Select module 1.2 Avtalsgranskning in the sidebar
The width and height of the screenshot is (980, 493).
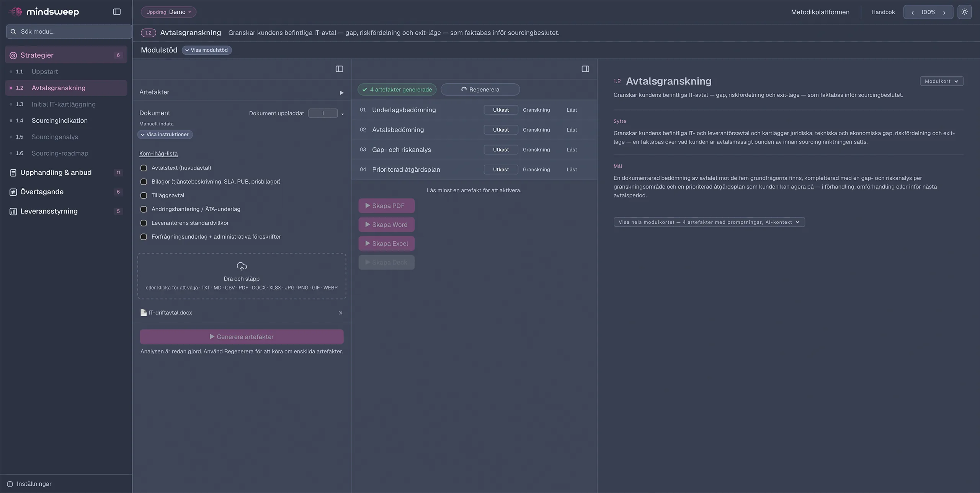pyautogui.click(x=66, y=88)
